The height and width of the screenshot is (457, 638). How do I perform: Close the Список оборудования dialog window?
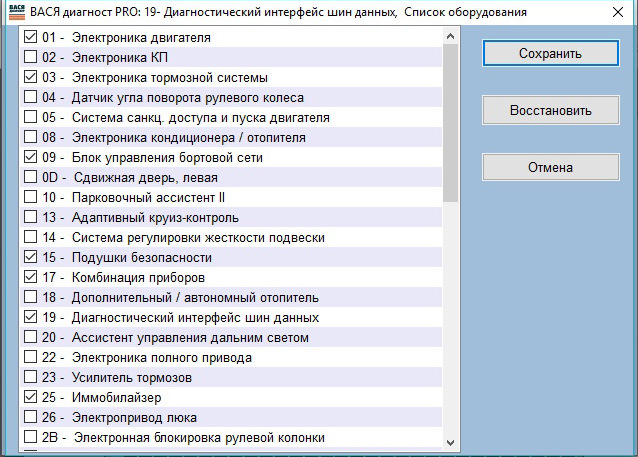pyautogui.click(x=618, y=12)
